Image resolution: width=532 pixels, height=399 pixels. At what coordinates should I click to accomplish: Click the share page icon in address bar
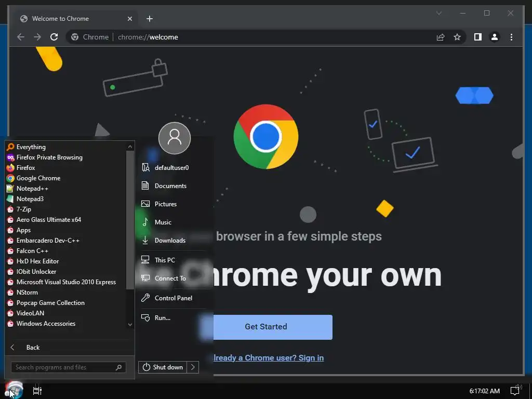click(441, 37)
